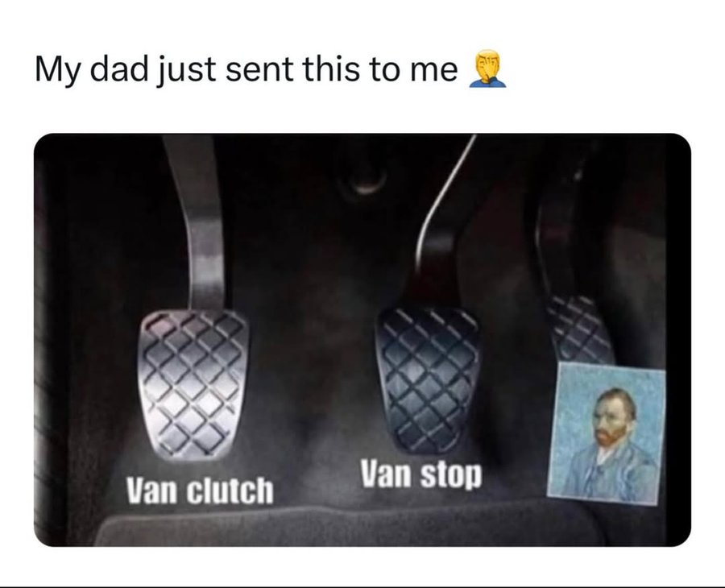Click the 'Van stop' label

(421, 474)
